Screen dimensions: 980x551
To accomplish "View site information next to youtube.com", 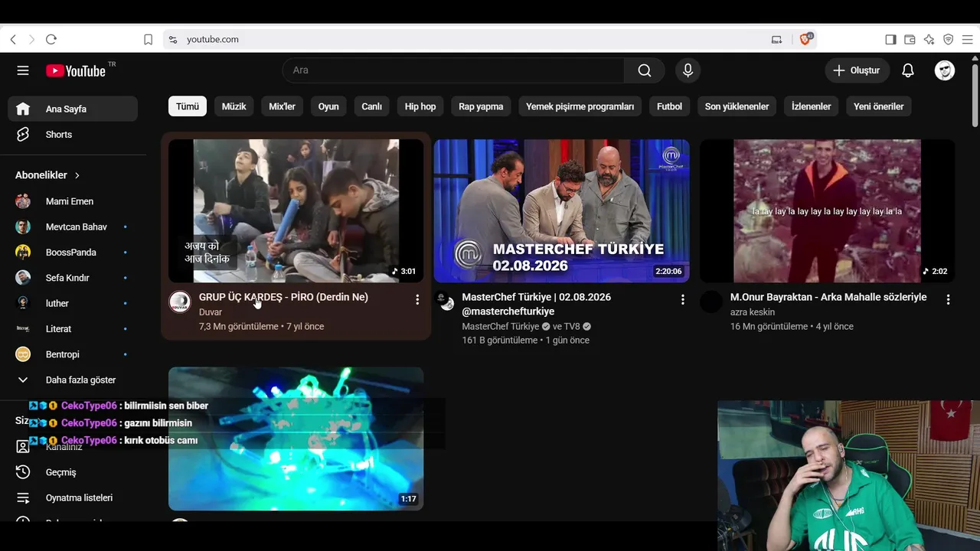I will pyautogui.click(x=173, y=39).
